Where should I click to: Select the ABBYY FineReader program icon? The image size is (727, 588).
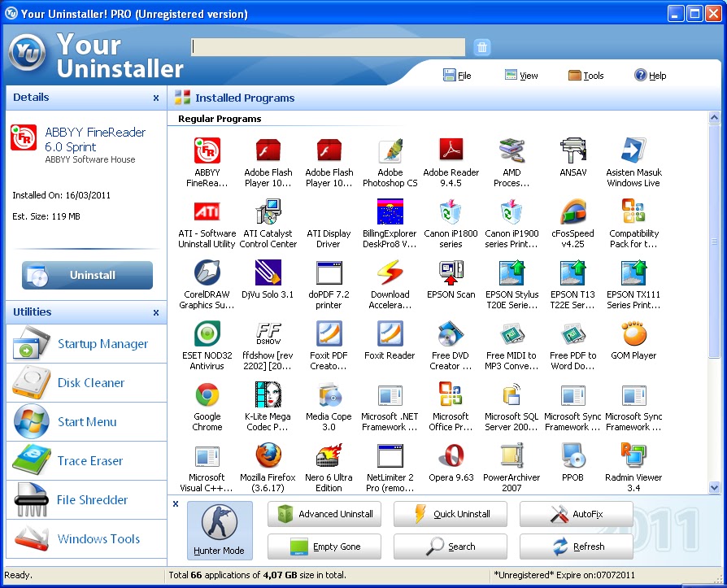207,150
